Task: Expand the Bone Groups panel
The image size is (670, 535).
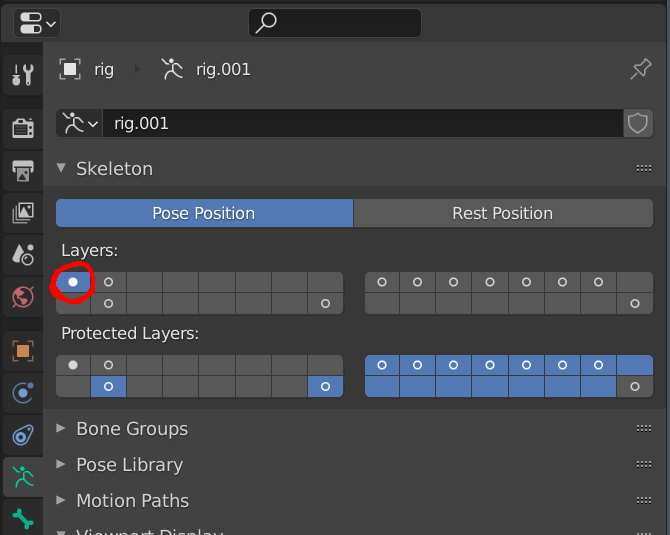Action: pyautogui.click(x=61, y=428)
